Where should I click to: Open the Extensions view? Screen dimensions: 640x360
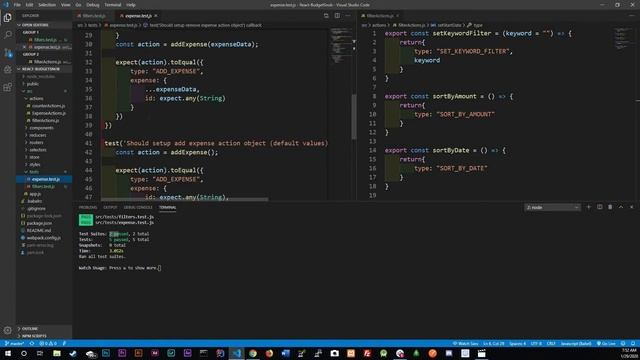pos(7,87)
